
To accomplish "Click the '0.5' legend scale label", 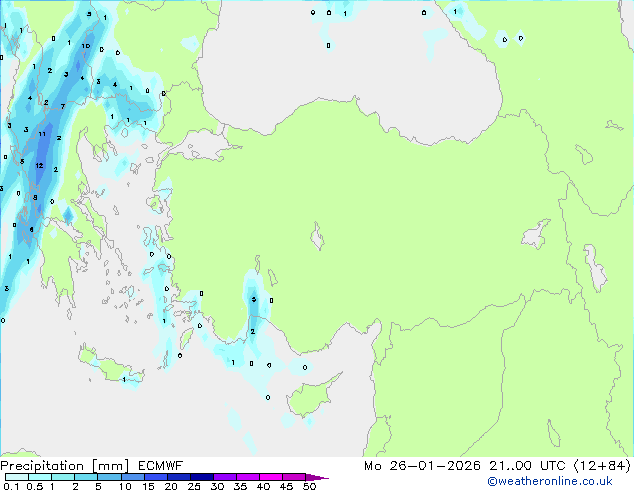I will tap(34, 486).
